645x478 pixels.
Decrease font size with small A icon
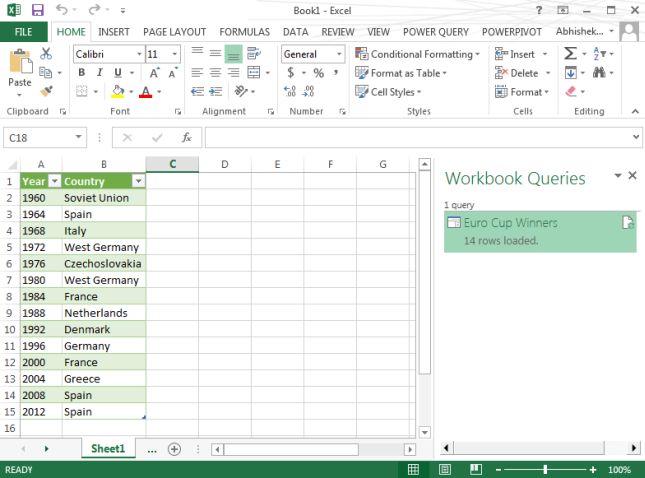(173, 73)
